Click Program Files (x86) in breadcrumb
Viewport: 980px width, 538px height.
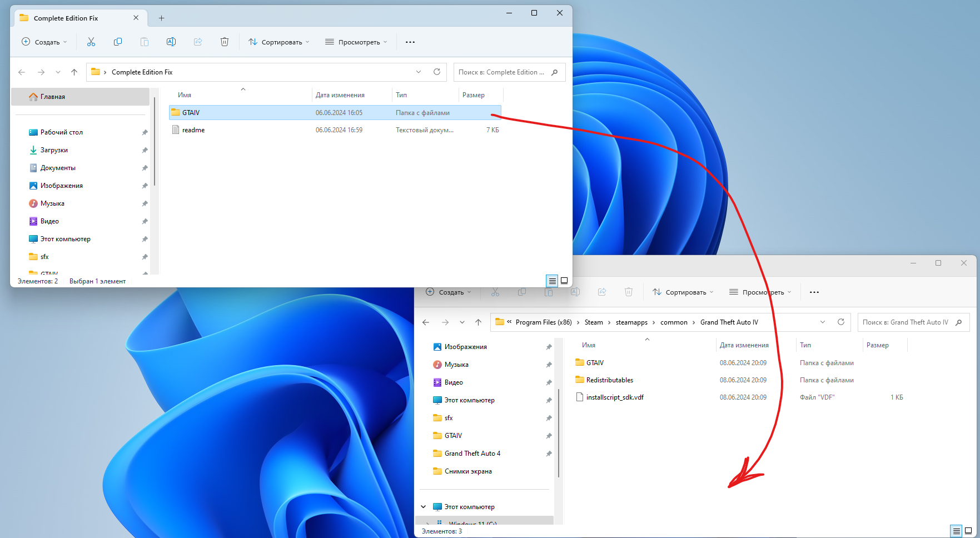544,322
